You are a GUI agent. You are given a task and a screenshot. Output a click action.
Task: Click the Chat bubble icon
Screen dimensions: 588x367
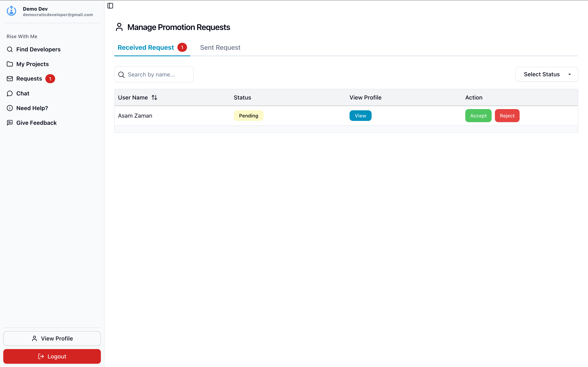click(x=10, y=93)
